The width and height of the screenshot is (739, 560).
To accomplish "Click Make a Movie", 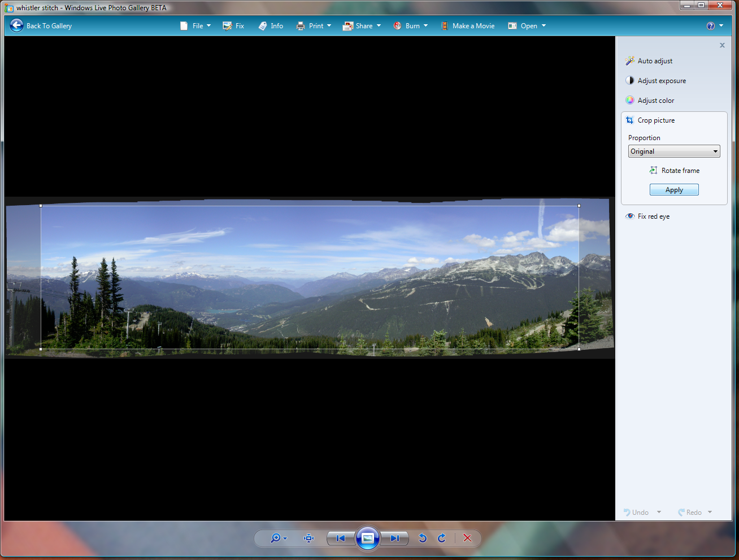I will (x=468, y=26).
